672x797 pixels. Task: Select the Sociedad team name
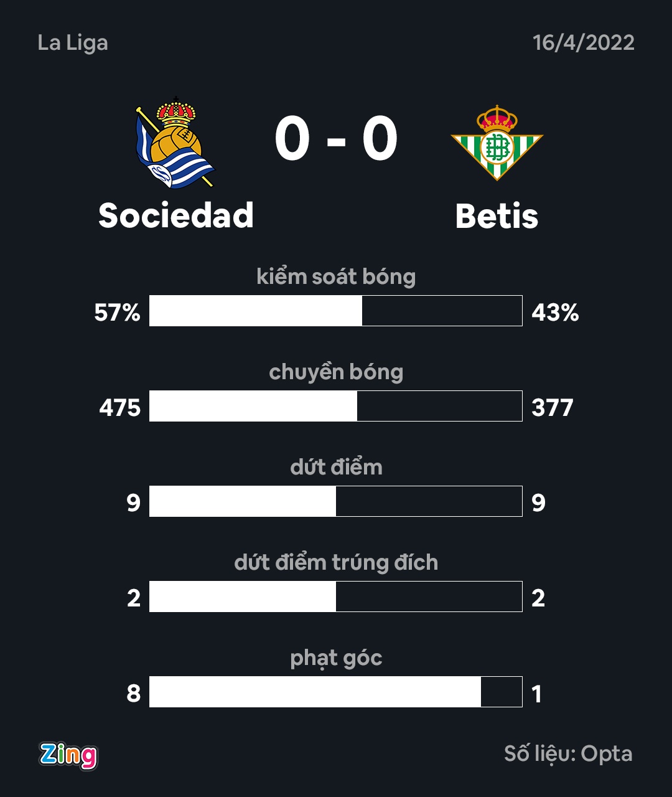tap(176, 215)
